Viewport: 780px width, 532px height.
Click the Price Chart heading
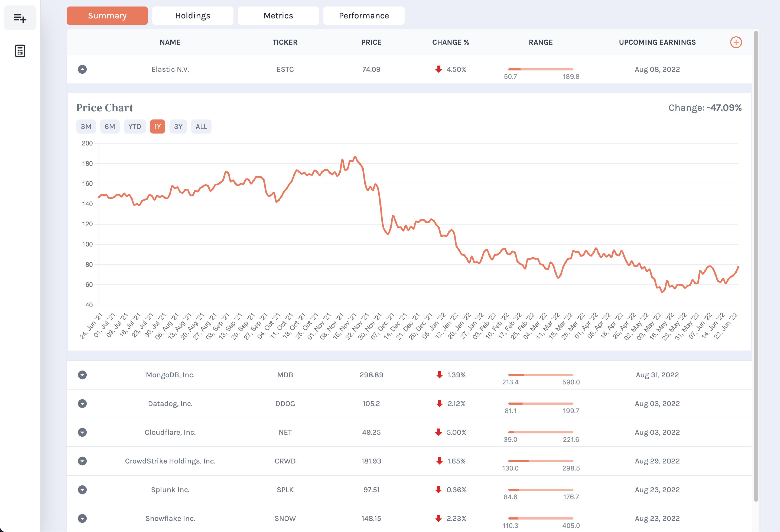105,108
